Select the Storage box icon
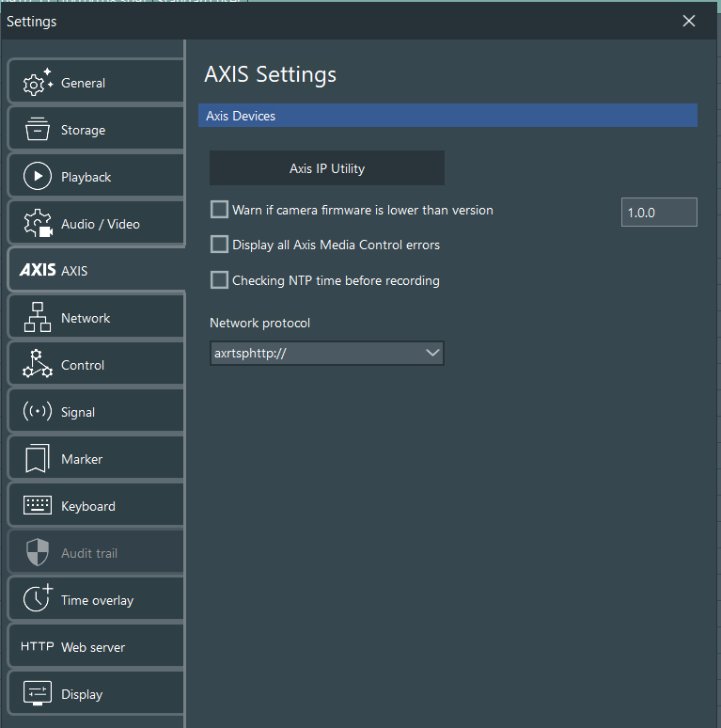The width and height of the screenshot is (721, 728). [37, 129]
